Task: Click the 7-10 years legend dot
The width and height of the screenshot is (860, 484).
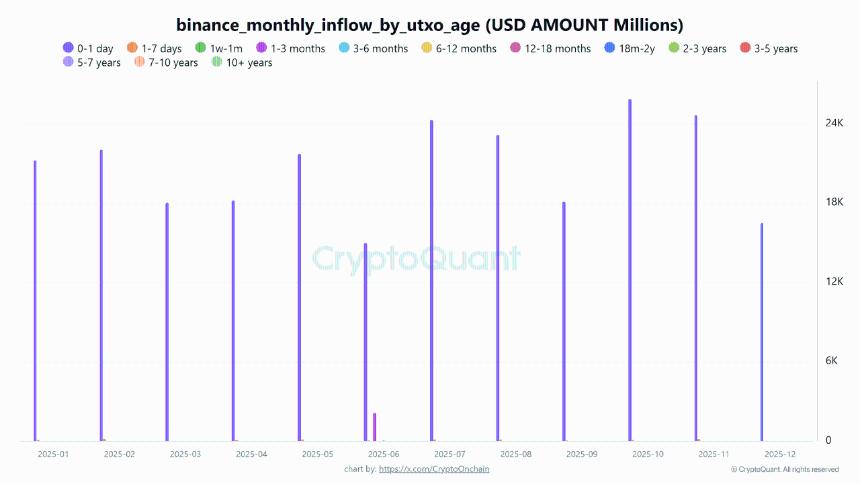Action: click(139, 63)
